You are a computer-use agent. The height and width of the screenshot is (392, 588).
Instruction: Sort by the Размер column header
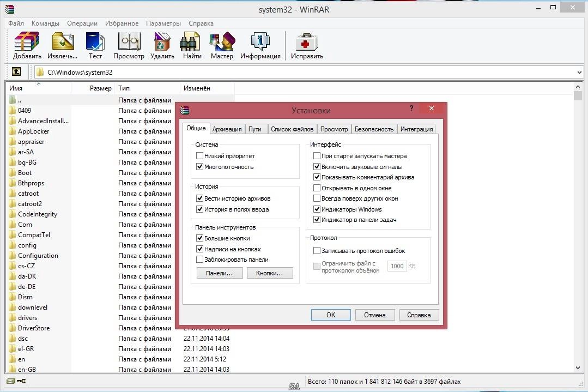tap(93, 88)
